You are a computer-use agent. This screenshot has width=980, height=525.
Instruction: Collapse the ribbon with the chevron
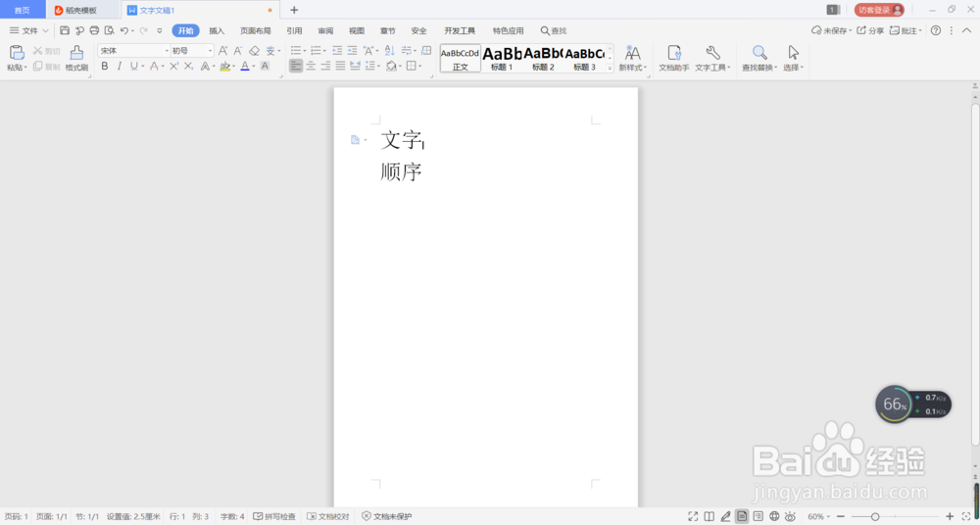coord(966,30)
